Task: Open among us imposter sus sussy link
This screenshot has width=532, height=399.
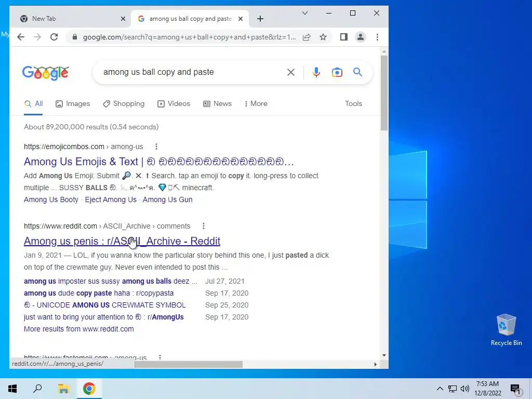Action: [110, 281]
